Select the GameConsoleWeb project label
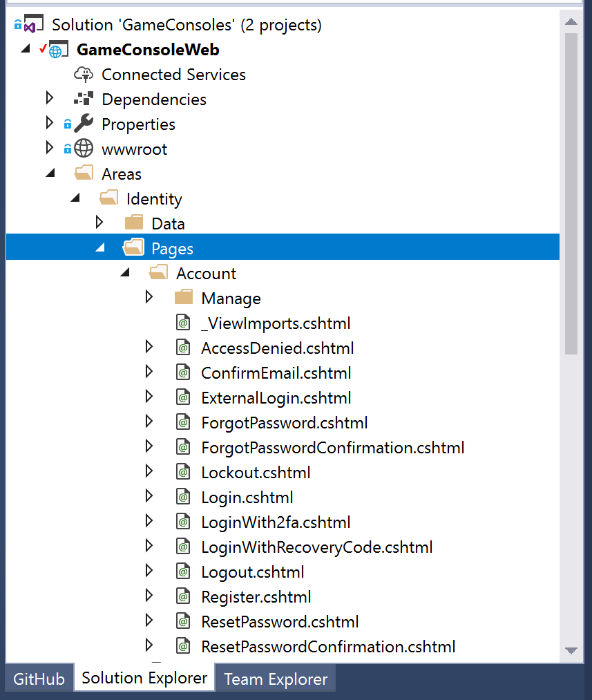The image size is (592, 700). tap(148, 50)
